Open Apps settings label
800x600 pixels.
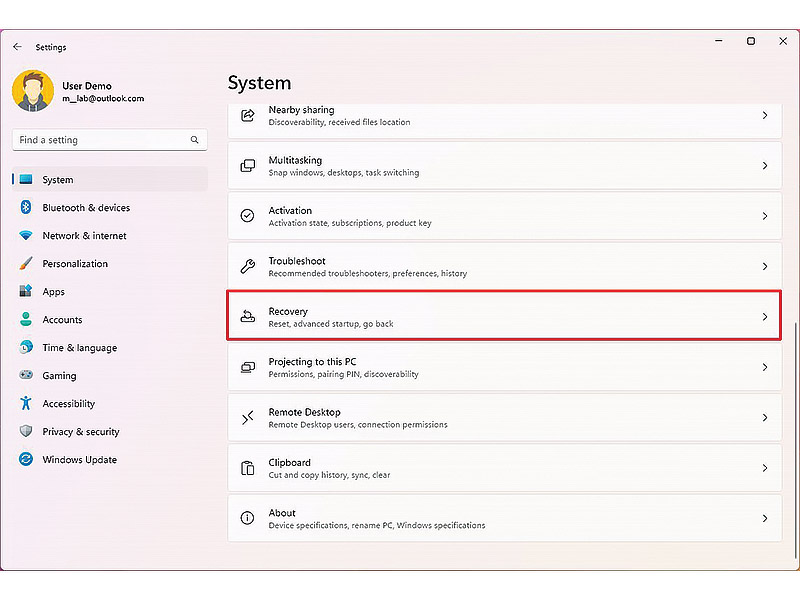click(54, 292)
